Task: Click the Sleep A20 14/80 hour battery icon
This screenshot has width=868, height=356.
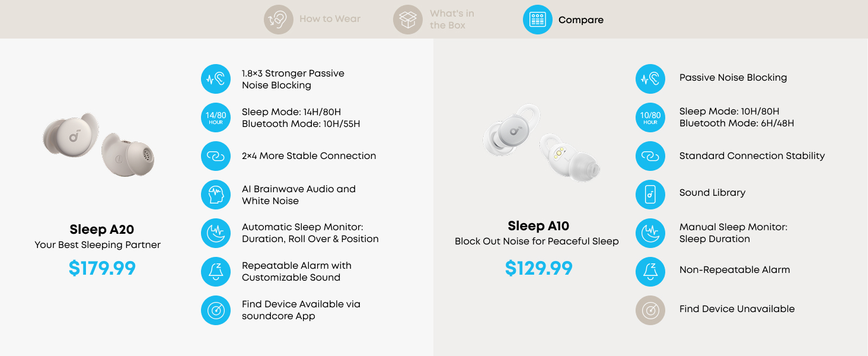Action: (x=216, y=117)
